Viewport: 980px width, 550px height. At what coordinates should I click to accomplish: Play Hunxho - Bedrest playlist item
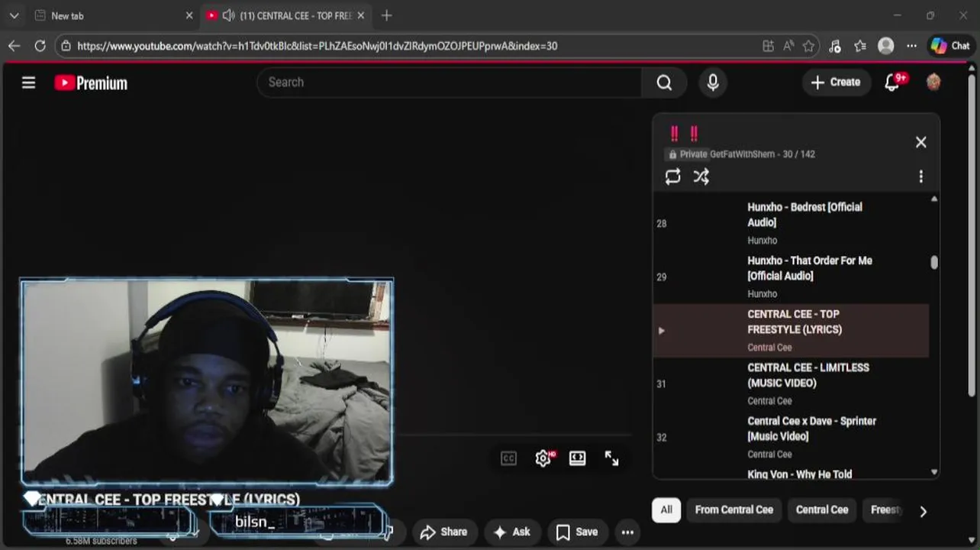tap(791, 223)
